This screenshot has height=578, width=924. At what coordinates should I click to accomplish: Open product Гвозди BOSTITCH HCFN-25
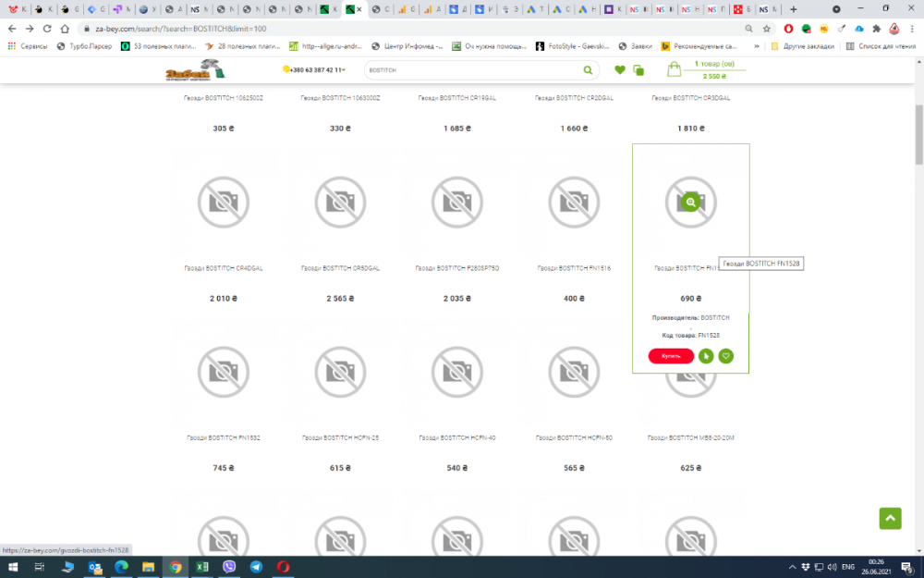tap(340, 438)
